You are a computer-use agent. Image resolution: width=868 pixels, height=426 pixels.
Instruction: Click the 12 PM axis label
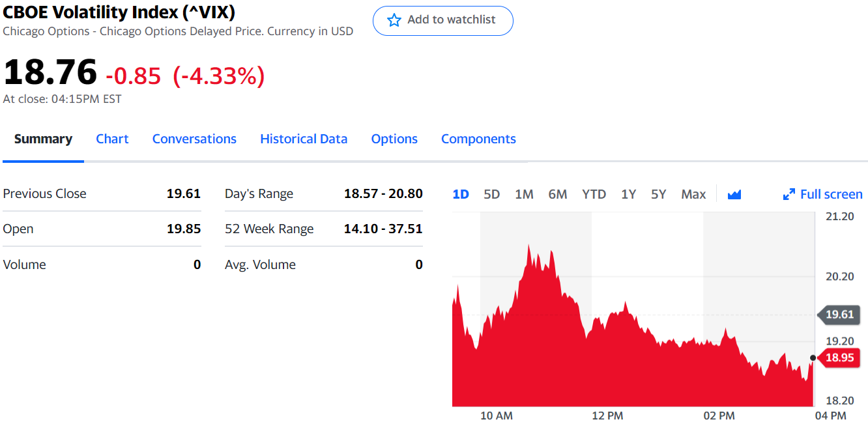tap(607, 416)
